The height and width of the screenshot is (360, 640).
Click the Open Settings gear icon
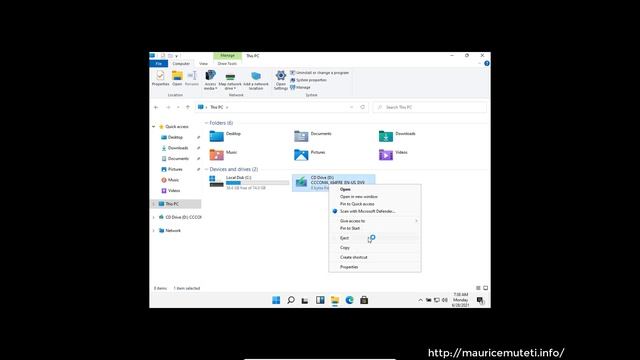click(x=280, y=80)
